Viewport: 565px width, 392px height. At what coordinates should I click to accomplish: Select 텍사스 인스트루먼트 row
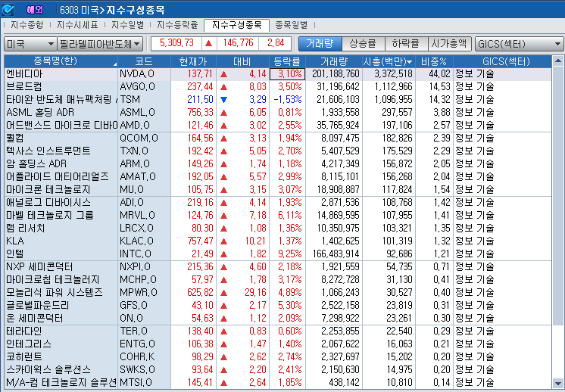277,151
